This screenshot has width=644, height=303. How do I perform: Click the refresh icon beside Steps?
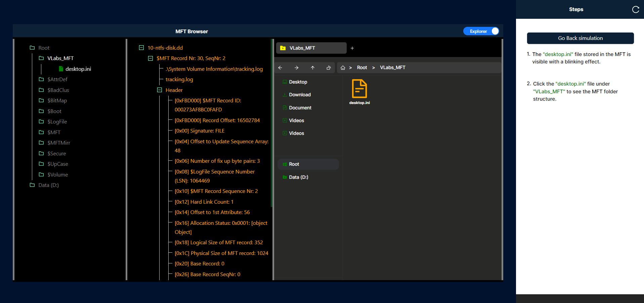pos(635,9)
